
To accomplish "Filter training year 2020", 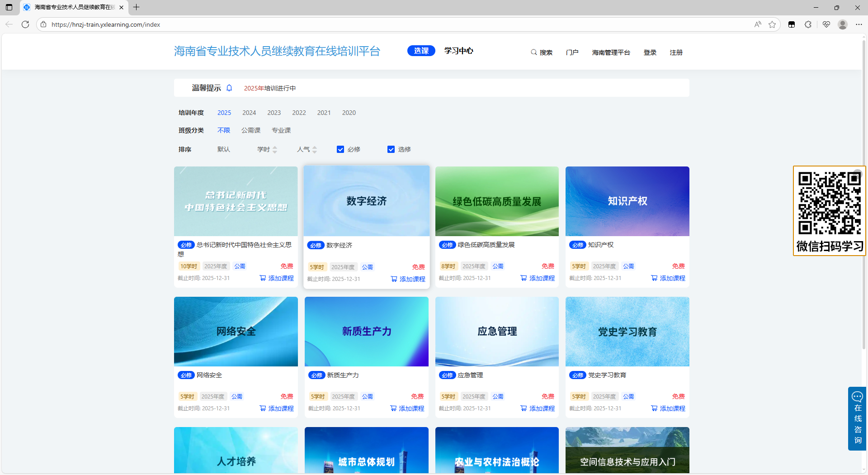I will (x=349, y=113).
